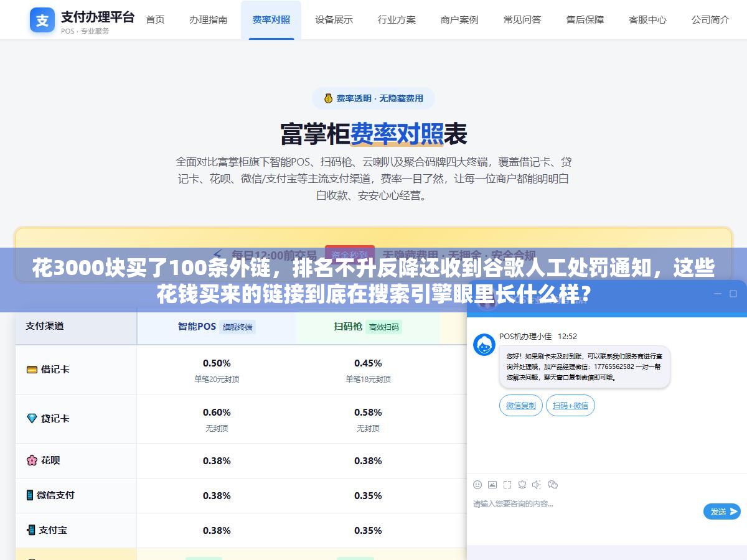Click 单笔20元封顶 note
Image resolution: width=747 pixels, height=560 pixels.
point(217,379)
